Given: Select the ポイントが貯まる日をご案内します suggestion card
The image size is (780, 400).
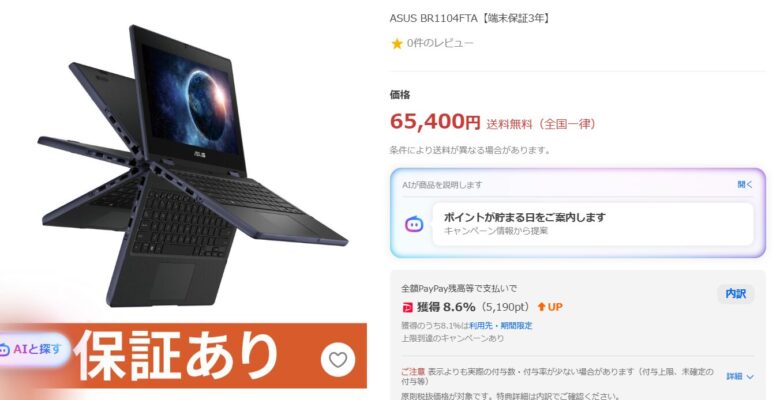Looking at the screenshot, I should click(x=592, y=224).
